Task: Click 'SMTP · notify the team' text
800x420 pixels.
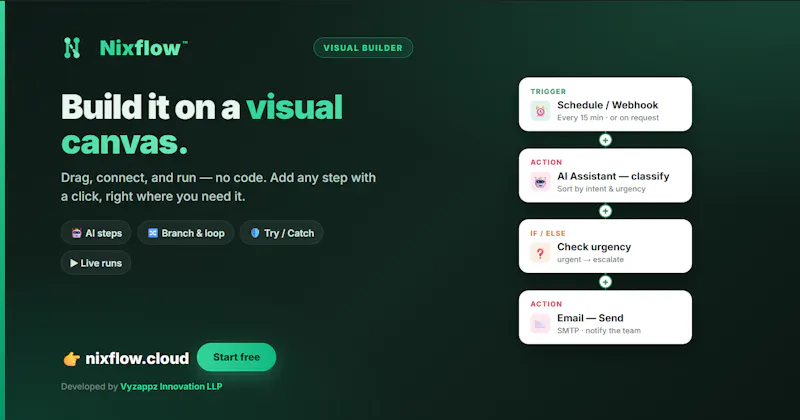Action: [x=598, y=331]
